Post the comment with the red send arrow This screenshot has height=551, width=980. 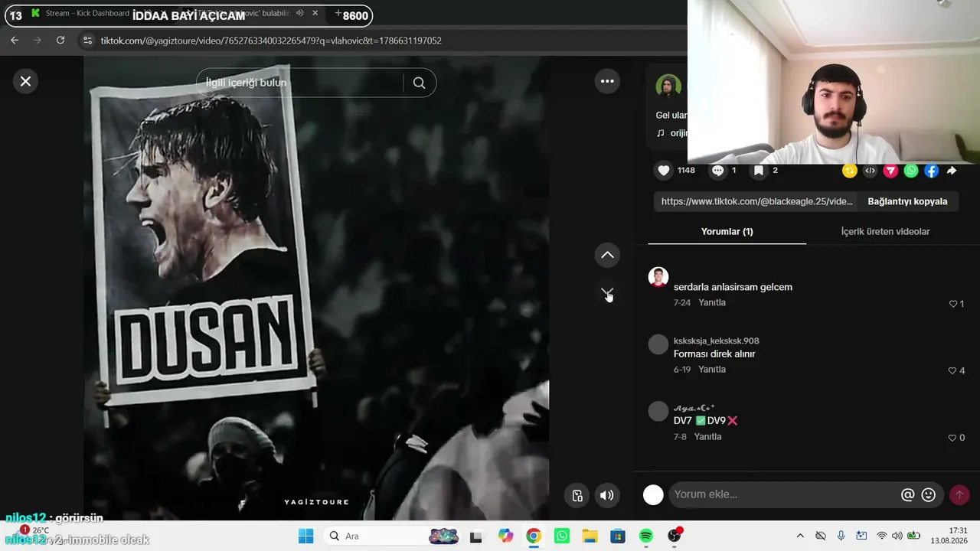959,495
